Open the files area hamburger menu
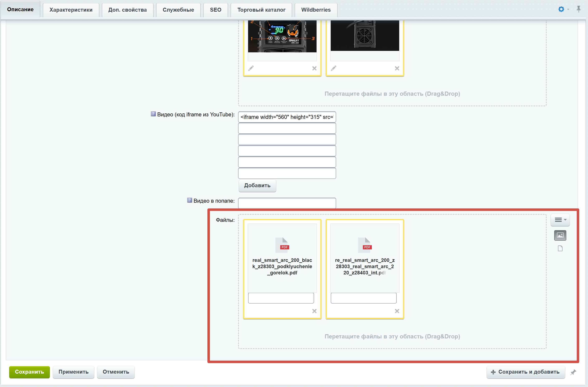The height and width of the screenshot is (387, 588). tap(560, 220)
